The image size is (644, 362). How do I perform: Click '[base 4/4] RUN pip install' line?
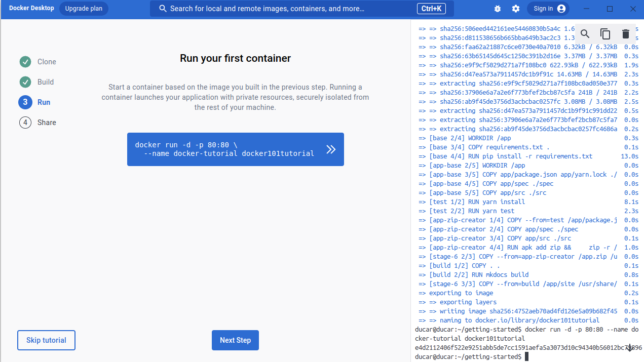point(528,156)
